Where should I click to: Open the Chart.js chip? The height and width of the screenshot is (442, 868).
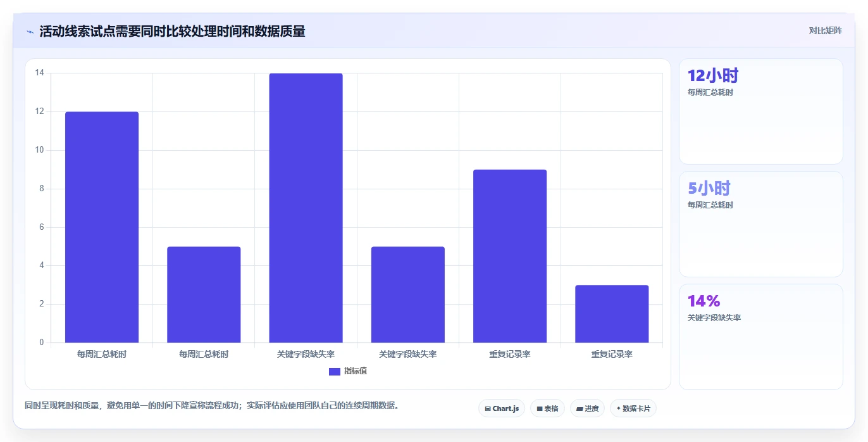[x=502, y=408]
